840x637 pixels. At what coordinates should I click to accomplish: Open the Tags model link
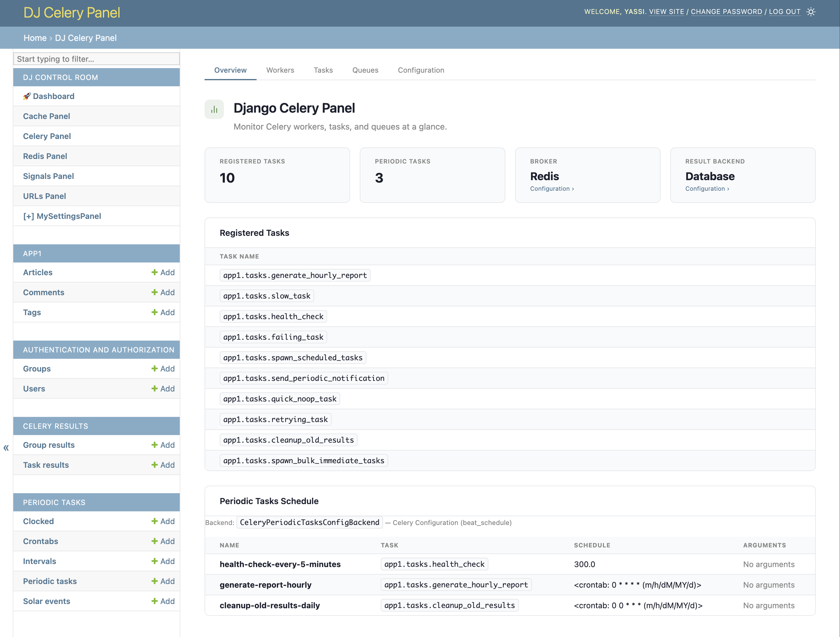[32, 312]
